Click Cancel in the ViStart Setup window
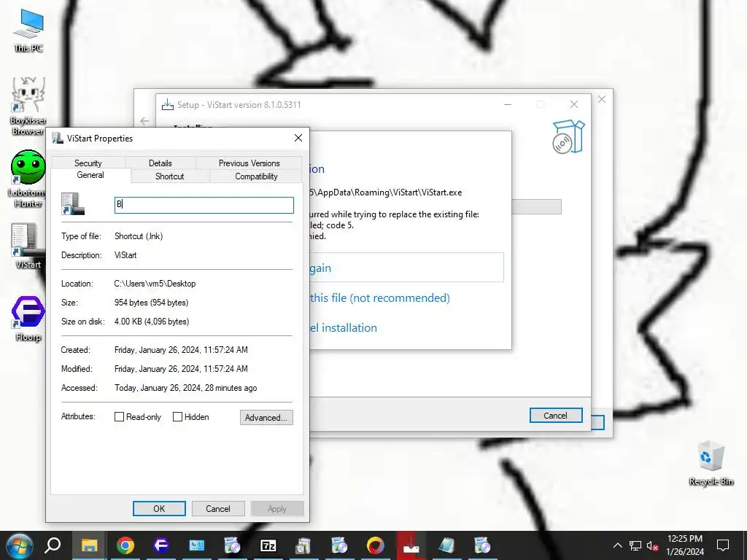The height and width of the screenshot is (560, 747). (x=555, y=415)
